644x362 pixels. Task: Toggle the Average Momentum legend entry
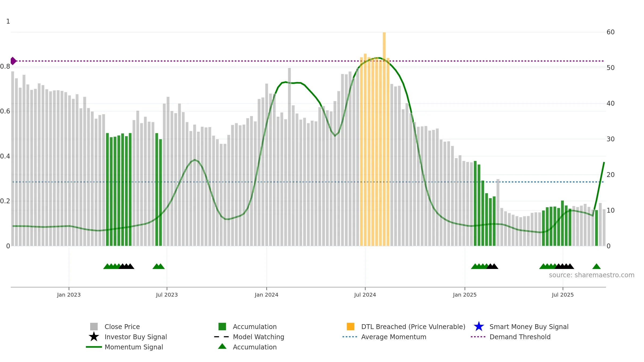(x=394, y=337)
